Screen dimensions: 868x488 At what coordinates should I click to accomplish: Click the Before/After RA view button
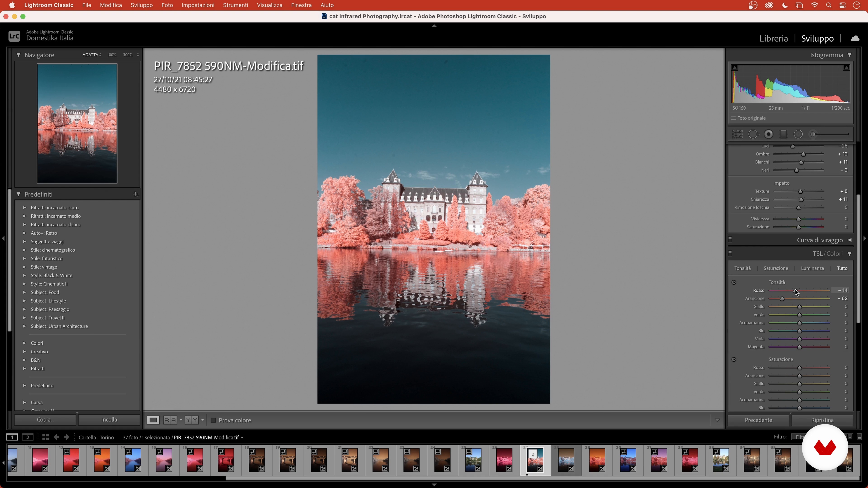170,420
